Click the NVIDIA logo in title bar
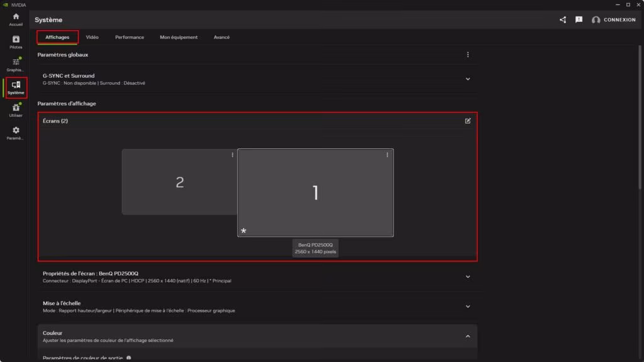The height and width of the screenshot is (362, 644). (x=5, y=4)
